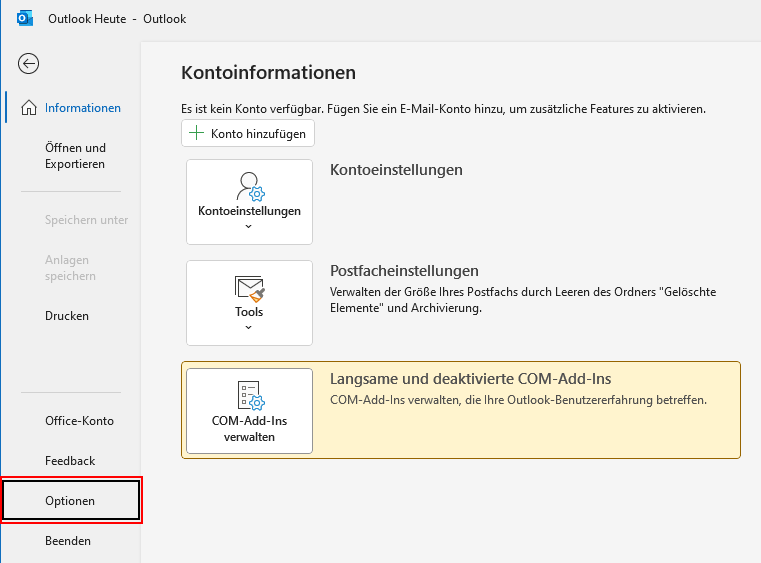Click the person-with-gear Kontoeinstellungen icon
Viewport: 761px width, 563px height.
[x=250, y=186]
